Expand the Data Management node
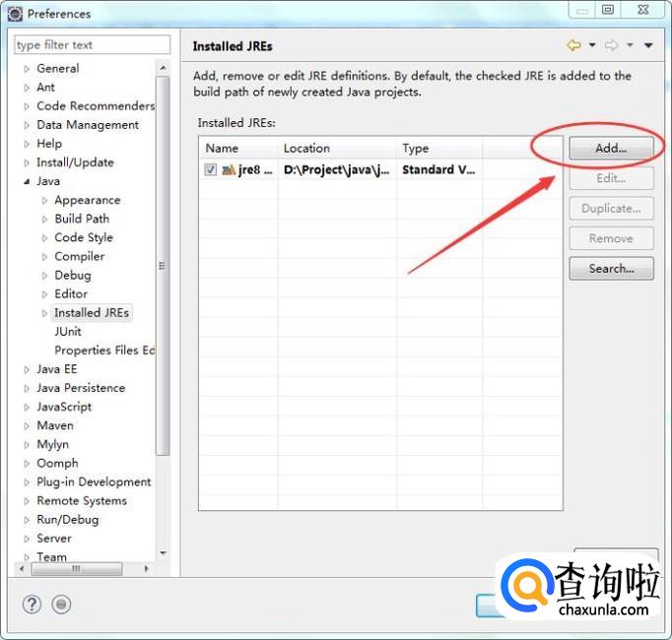Screen dimensions: 672x640 [x=27, y=125]
